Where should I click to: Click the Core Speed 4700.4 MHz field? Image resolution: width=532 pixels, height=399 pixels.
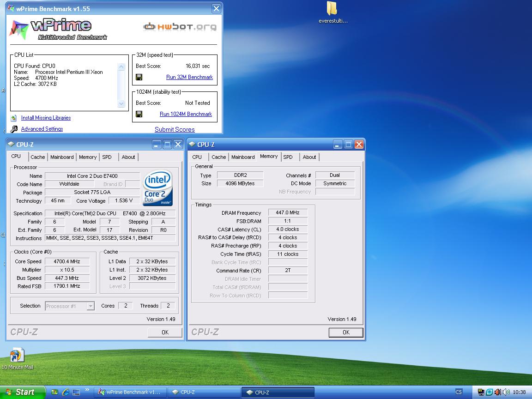(x=67, y=261)
